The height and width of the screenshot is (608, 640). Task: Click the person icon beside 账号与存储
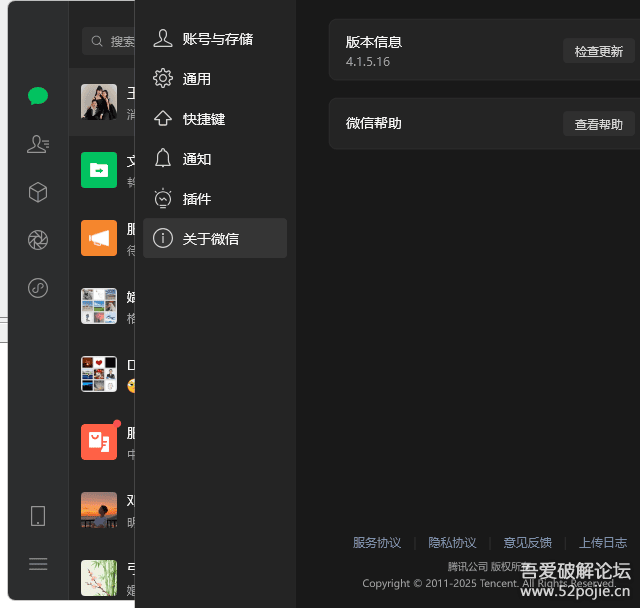click(163, 38)
